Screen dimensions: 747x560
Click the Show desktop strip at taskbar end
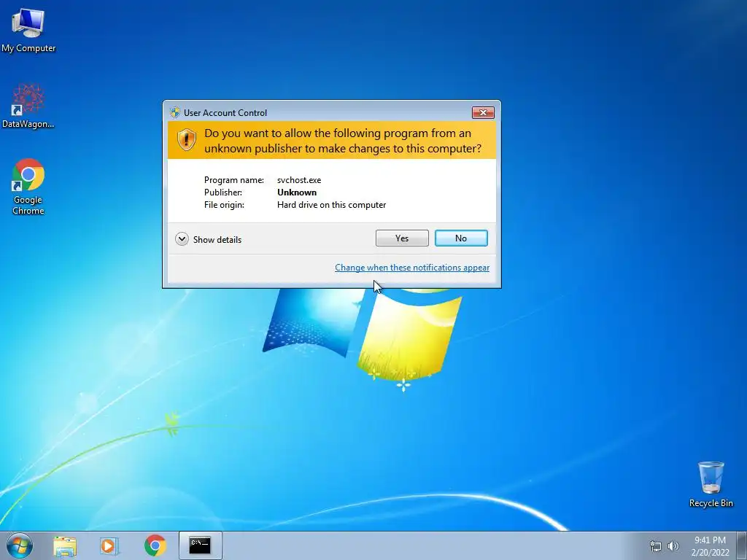click(x=742, y=545)
